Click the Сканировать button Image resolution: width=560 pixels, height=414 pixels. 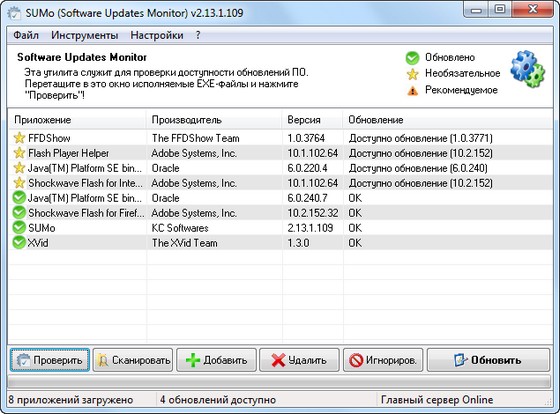pos(133,360)
